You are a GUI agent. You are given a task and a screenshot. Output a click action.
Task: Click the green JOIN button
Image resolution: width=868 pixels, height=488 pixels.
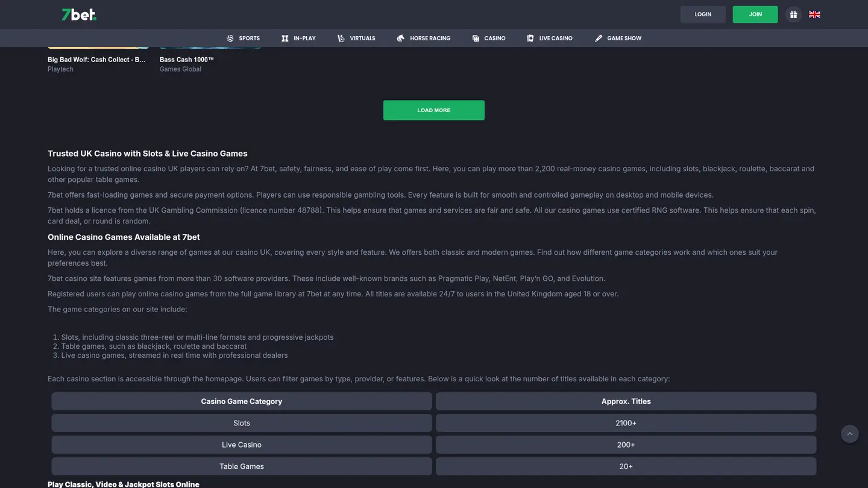point(755,14)
